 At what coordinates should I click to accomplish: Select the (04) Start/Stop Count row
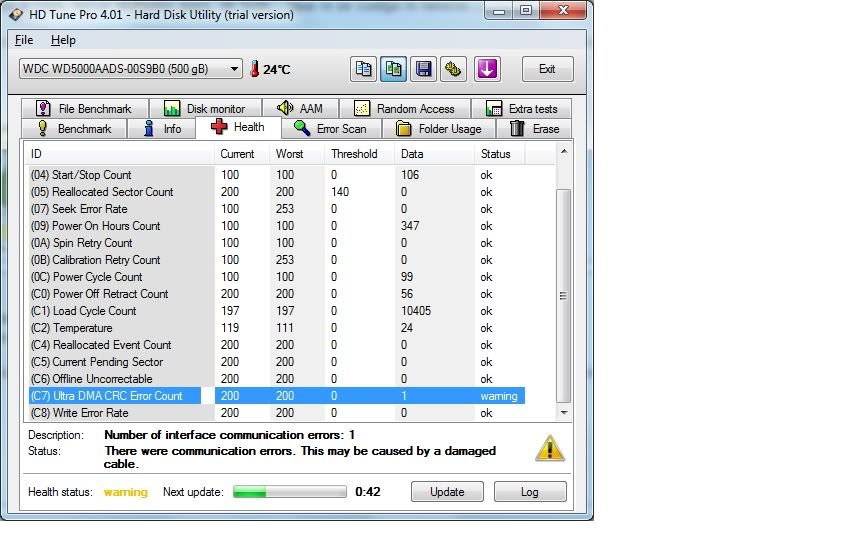point(276,175)
